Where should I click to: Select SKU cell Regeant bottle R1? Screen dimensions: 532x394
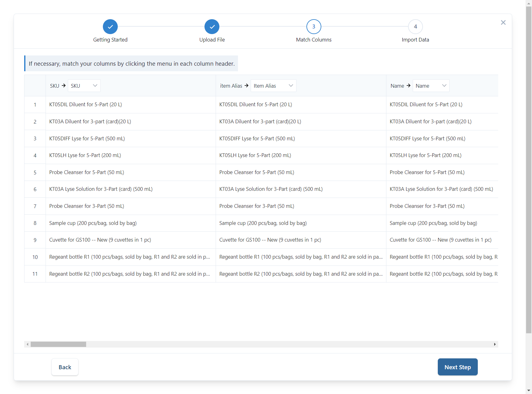[x=131, y=257]
